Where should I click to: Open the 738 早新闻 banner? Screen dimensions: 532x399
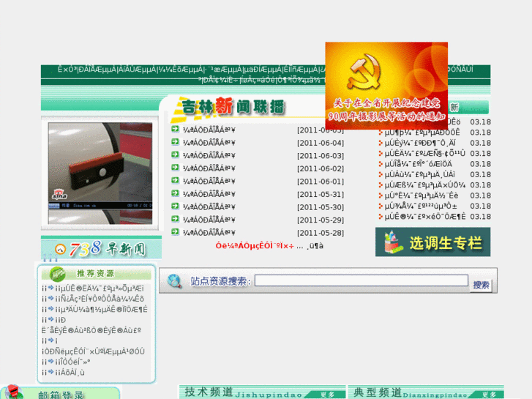click(x=101, y=249)
